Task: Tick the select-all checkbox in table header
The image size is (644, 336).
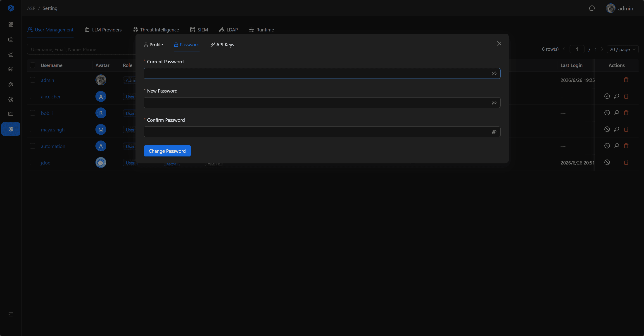Action: pos(33,65)
